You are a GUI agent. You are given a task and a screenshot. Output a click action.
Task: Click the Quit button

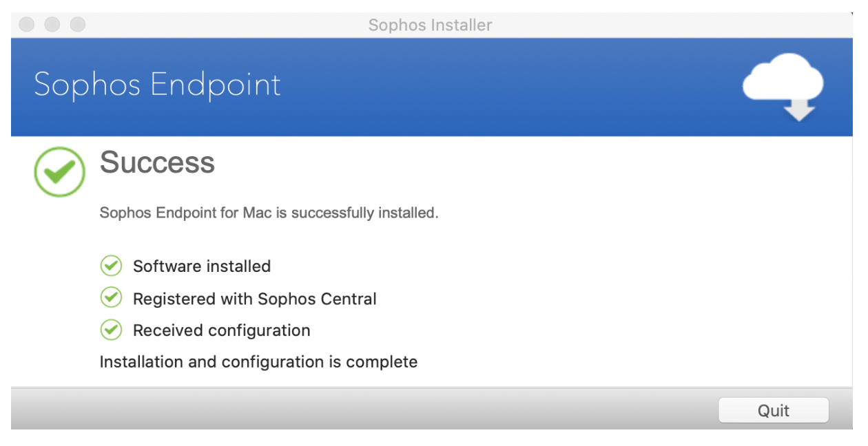pos(773,410)
